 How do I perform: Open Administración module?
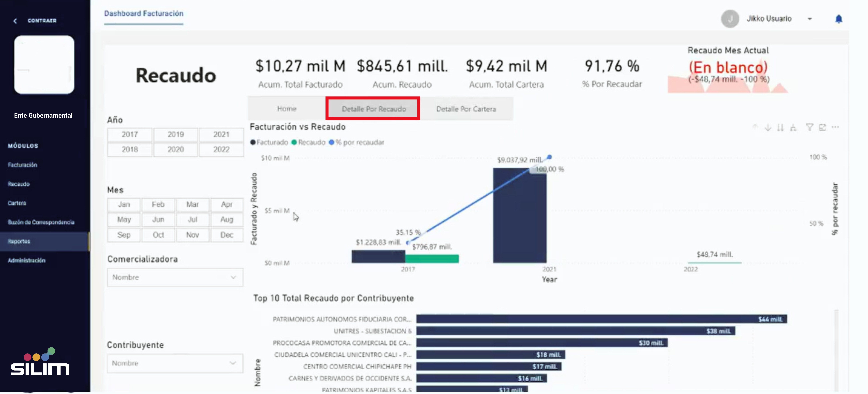click(26, 261)
